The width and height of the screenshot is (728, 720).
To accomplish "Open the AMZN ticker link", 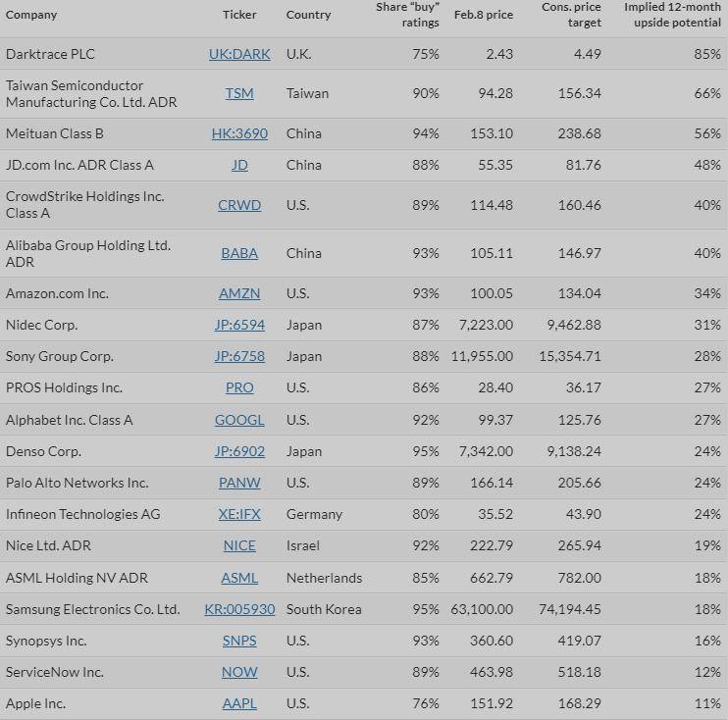I will [x=239, y=293].
